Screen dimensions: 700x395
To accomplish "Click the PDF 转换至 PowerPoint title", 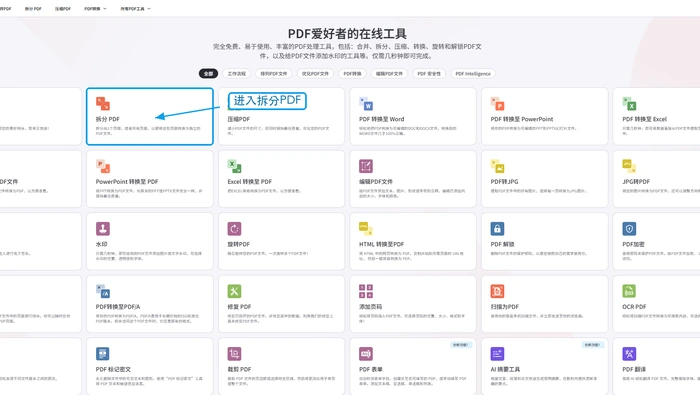I will (522, 119).
